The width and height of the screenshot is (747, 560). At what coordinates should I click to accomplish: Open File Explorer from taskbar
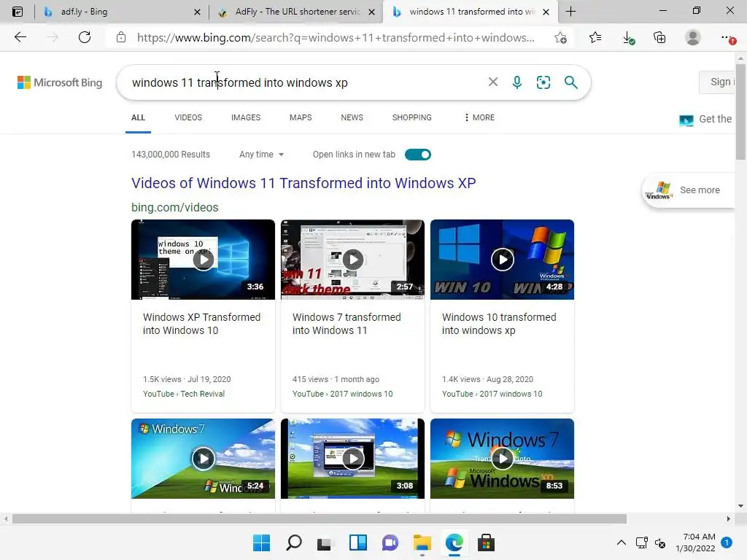point(422,542)
